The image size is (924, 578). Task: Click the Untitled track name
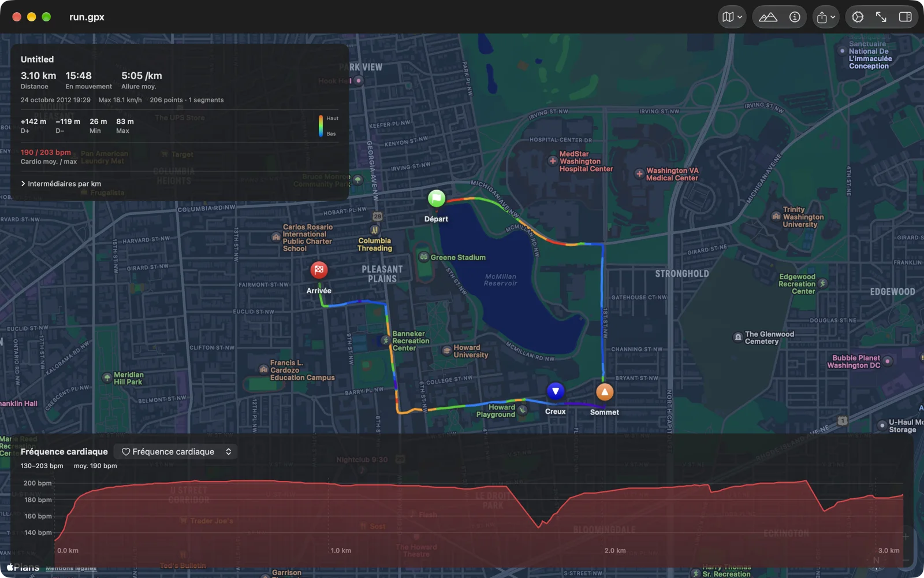37,60
